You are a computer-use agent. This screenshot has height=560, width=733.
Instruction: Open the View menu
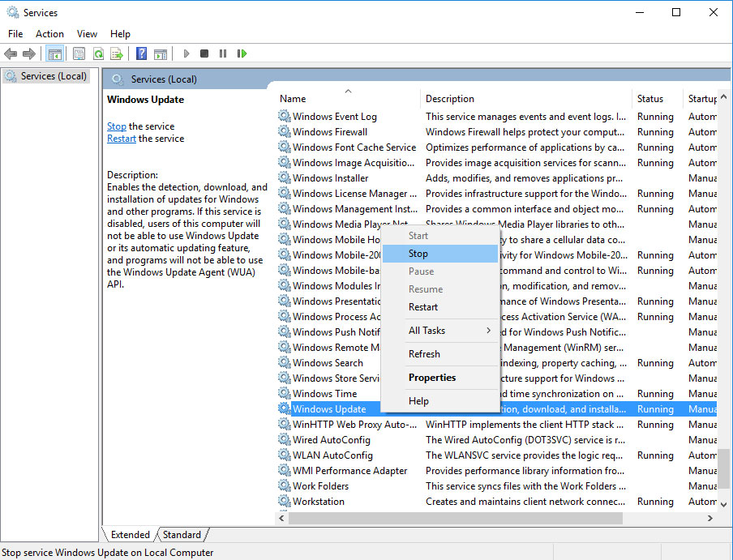click(x=87, y=33)
